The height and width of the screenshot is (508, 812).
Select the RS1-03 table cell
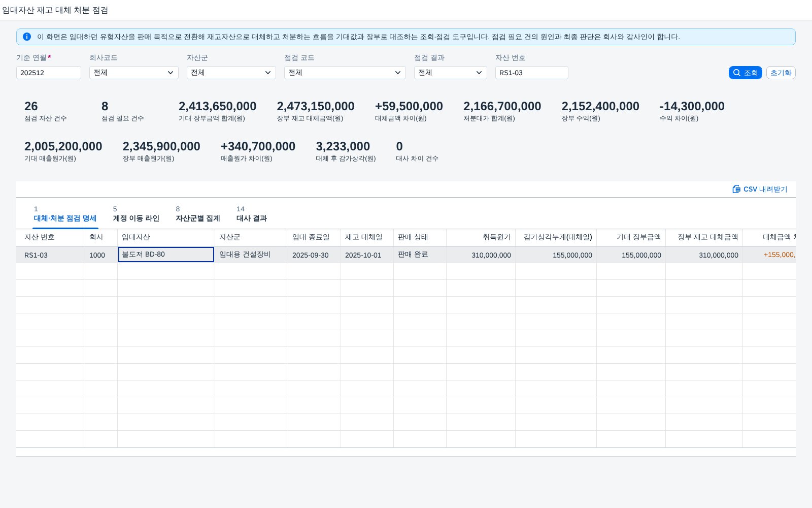pos(51,255)
